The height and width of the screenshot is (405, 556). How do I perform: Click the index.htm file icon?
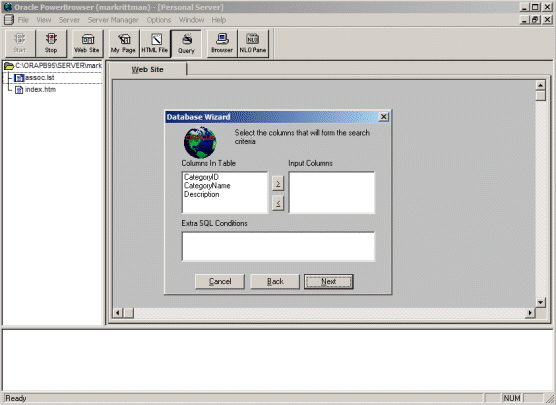tap(19, 90)
